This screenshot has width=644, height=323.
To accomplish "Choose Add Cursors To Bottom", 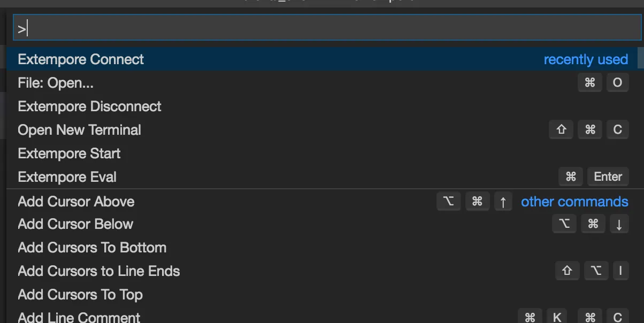I will 92,248.
